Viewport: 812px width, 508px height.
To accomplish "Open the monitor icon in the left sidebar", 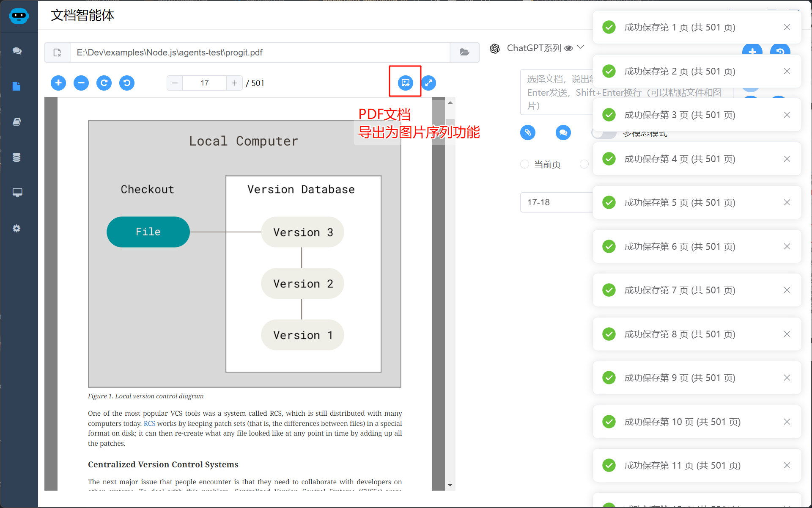I will pyautogui.click(x=17, y=193).
